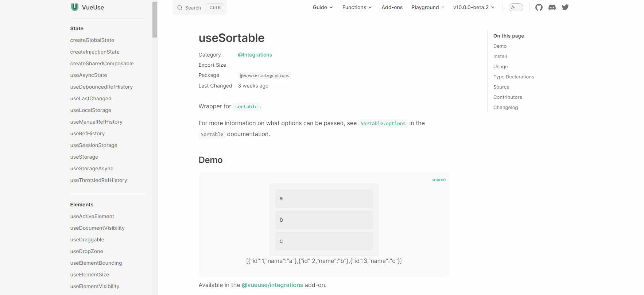Open useDraggable in sidebar

pyautogui.click(x=87, y=240)
